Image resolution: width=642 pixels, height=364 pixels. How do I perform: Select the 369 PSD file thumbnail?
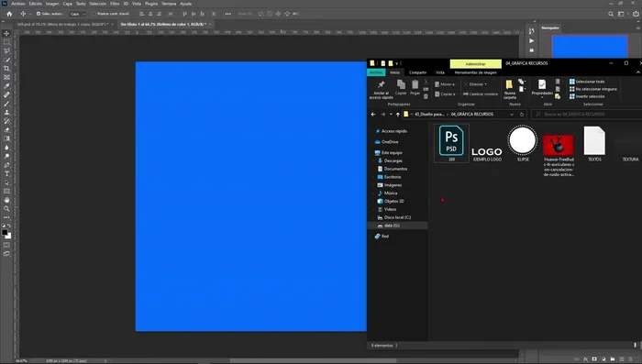[451, 143]
